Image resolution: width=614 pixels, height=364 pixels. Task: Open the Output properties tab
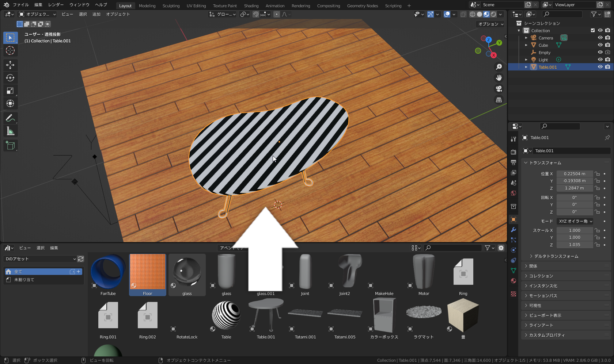pos(513,162)
